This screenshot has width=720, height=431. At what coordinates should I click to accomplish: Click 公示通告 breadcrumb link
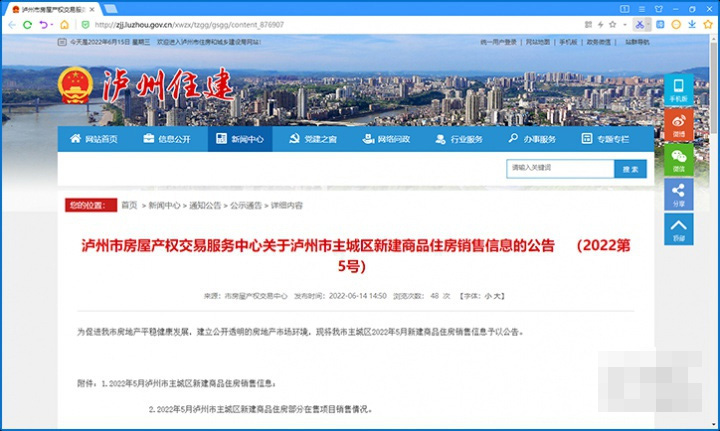(245, 205)
